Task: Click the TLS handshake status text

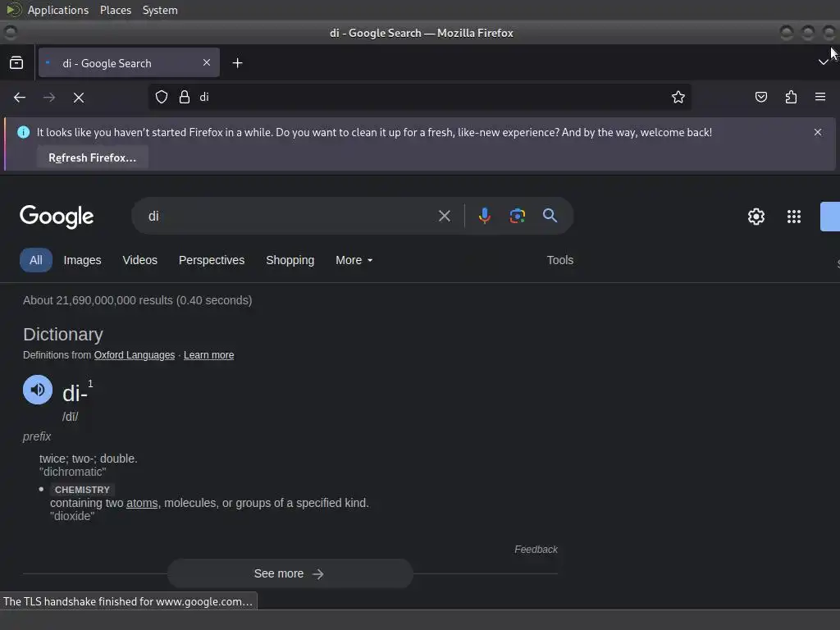Action: point(128,601)
